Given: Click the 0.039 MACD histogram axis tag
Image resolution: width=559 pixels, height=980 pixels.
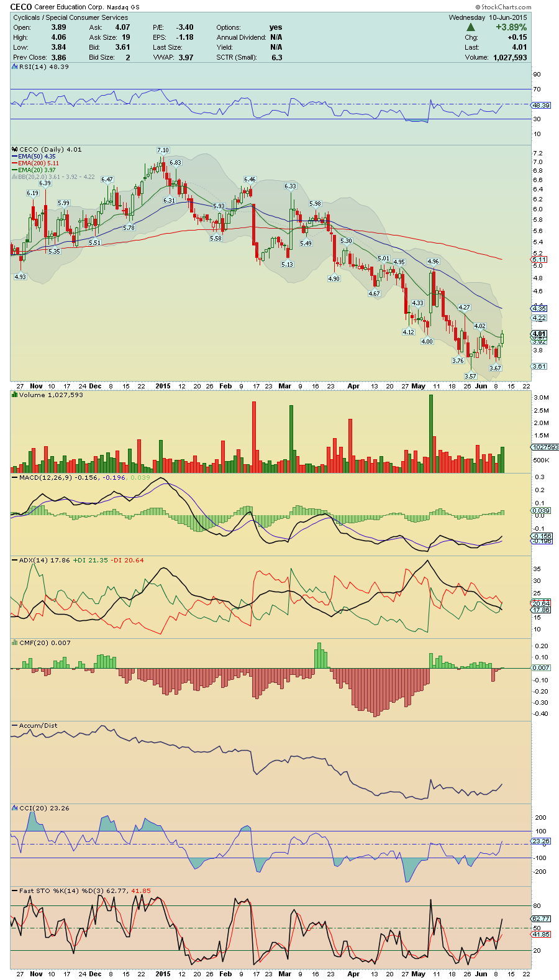Looking at the screenshot, I should 541,510.
